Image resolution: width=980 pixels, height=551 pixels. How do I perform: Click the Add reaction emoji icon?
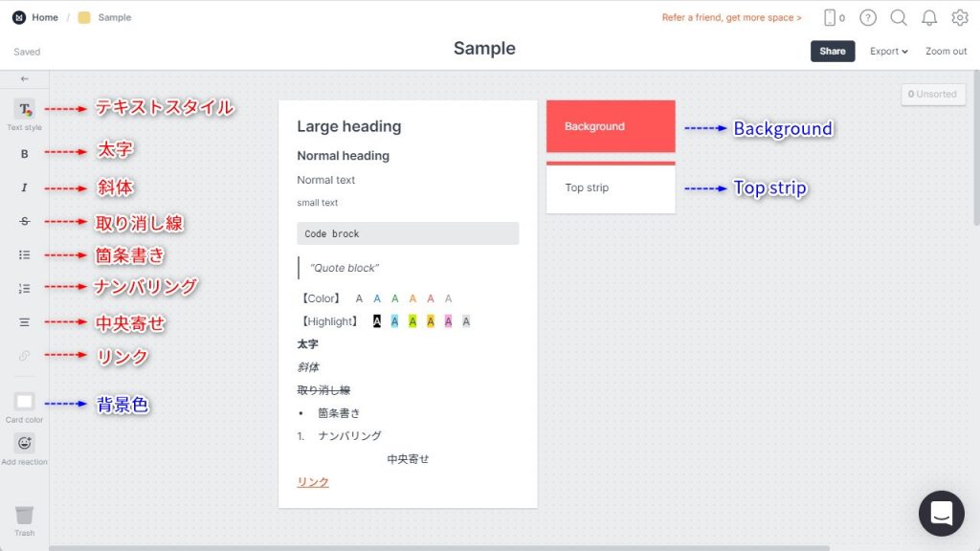tap(24, 444)
